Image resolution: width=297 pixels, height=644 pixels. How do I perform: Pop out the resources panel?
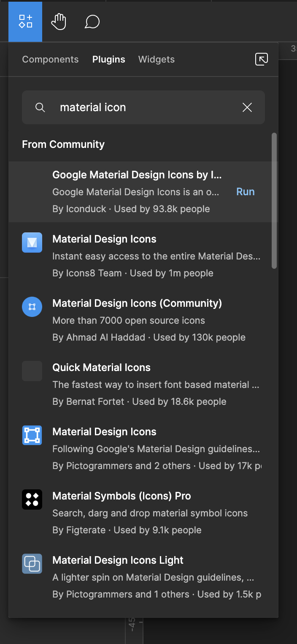point(262,59)
